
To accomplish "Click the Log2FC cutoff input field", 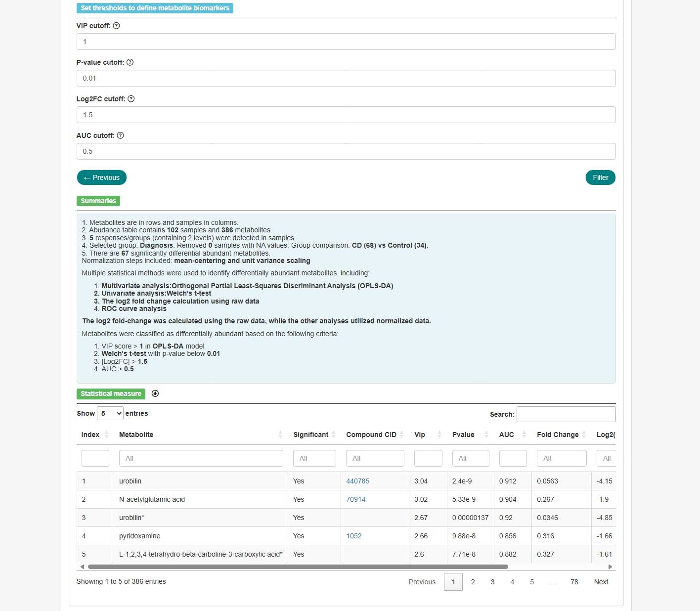I will point(346,115).
